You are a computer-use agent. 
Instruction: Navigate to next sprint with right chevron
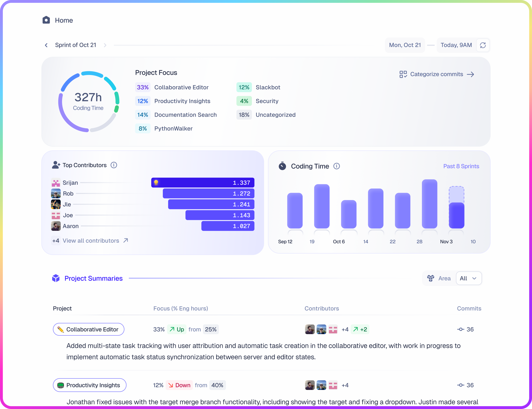[105, 45]
